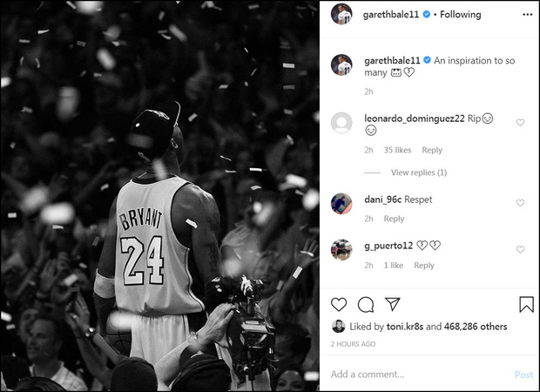This screenshot has height=392, width=540.
Task: Open comments via the speech bubble icon
Action: (x=366, y=304)
